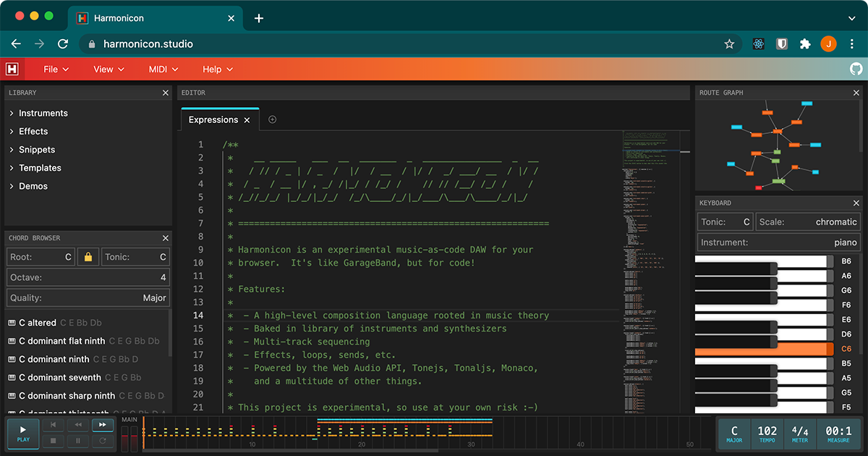Open the MIDI menu
The height and width of the screenshot is (456, 868).
[163, 69]
